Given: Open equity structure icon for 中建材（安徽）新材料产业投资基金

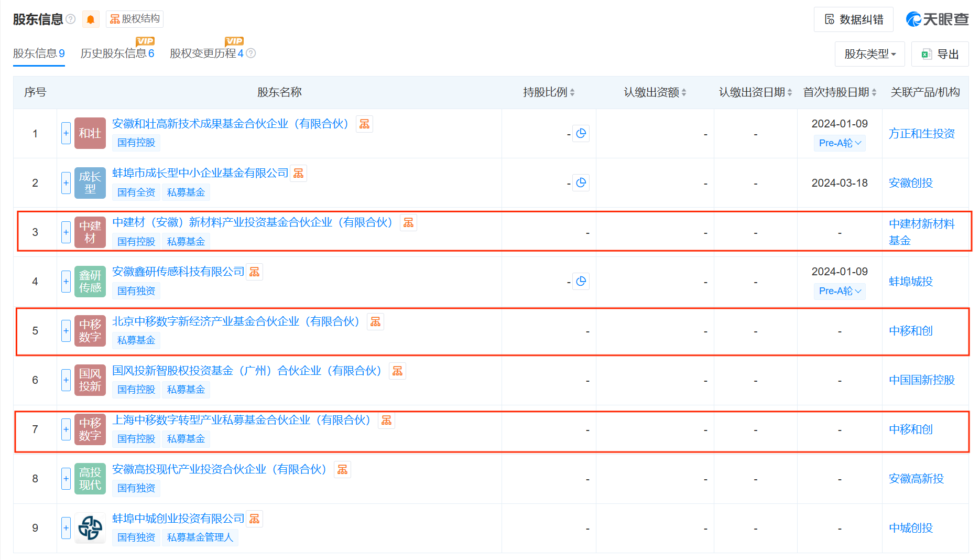Looking at the screenshot, I should [408, 222].
